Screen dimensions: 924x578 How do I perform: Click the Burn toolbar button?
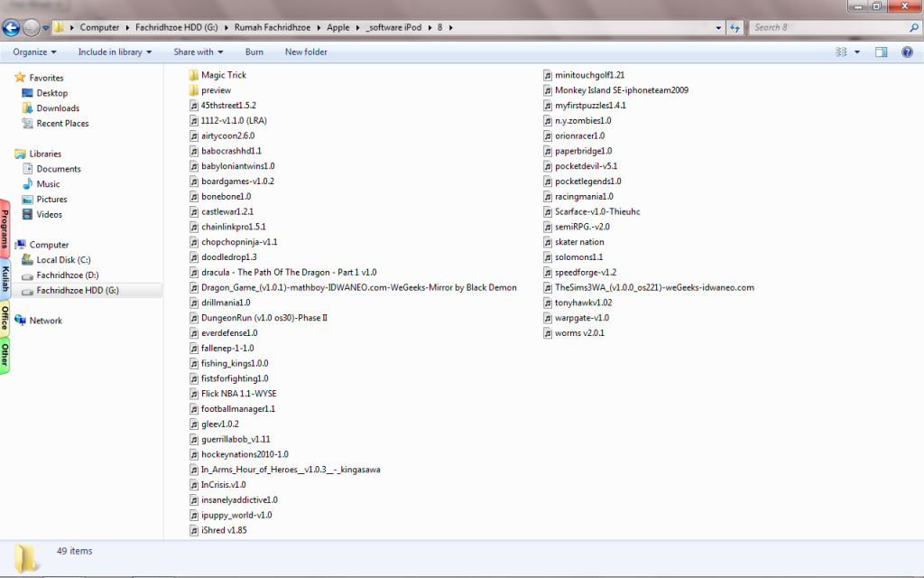tap(254, 51)
